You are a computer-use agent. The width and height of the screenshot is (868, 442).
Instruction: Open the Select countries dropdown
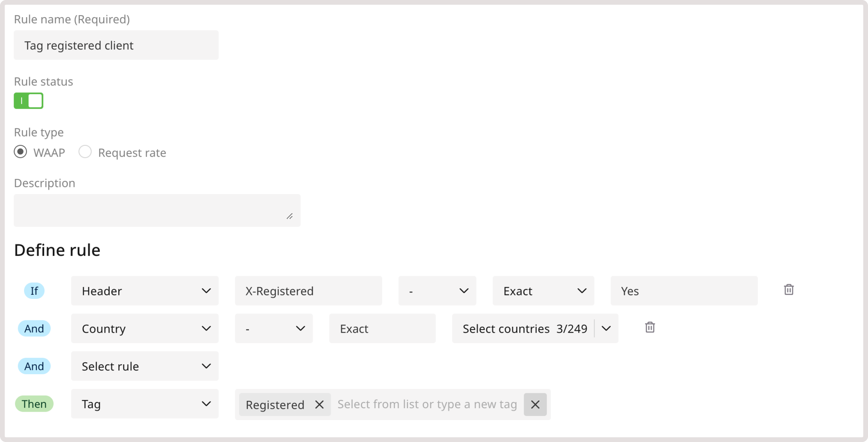(x=535, y=328)
